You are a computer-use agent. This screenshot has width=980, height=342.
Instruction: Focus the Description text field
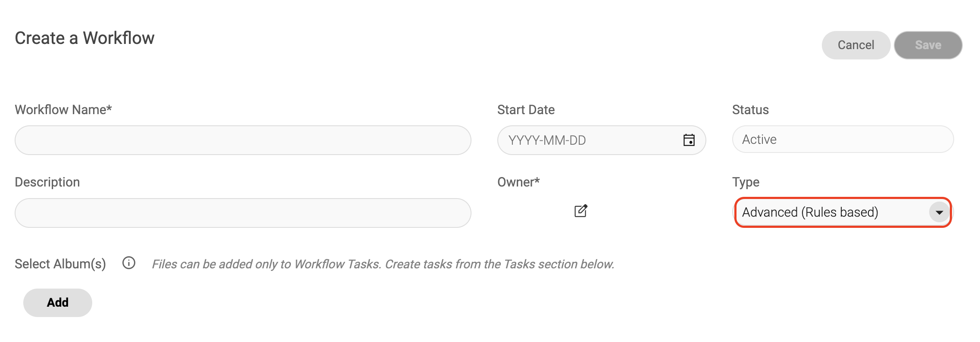(x=243, y=213)
